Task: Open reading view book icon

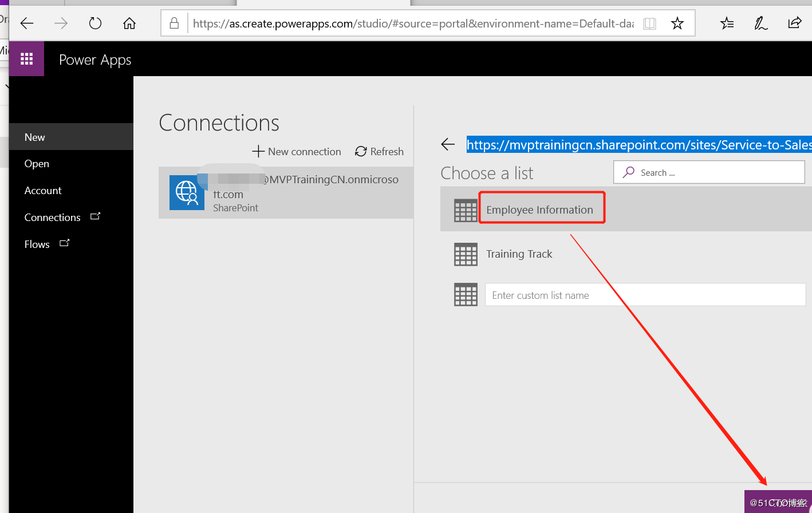Action: coord(649,23)
